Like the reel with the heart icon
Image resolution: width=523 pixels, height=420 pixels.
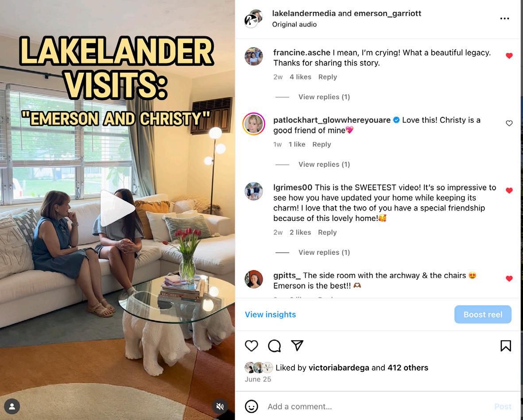[x=251, y=346]
